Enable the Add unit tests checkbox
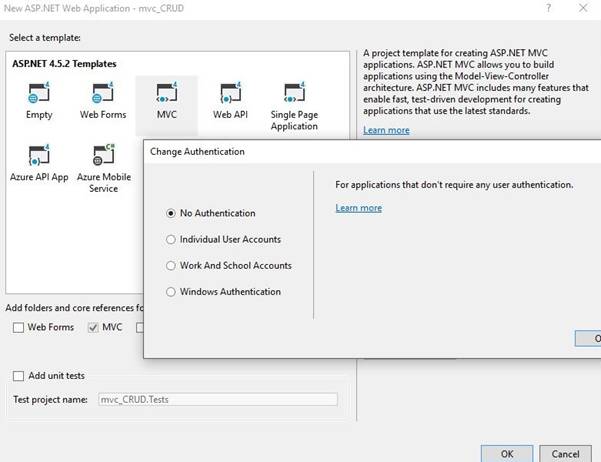The width and height of the screenshot is (601, 462). pos(18,376)
